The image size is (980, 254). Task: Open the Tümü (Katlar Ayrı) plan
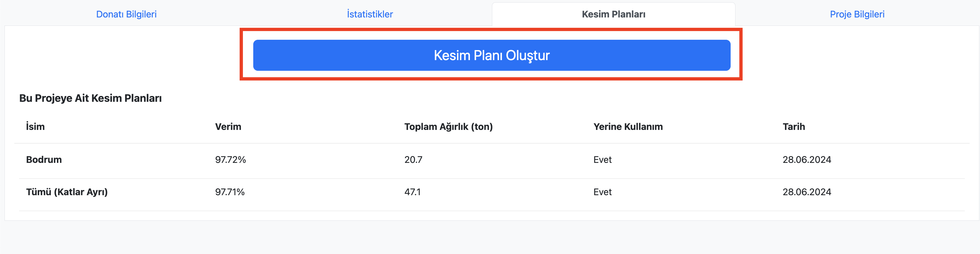point(67,192)
